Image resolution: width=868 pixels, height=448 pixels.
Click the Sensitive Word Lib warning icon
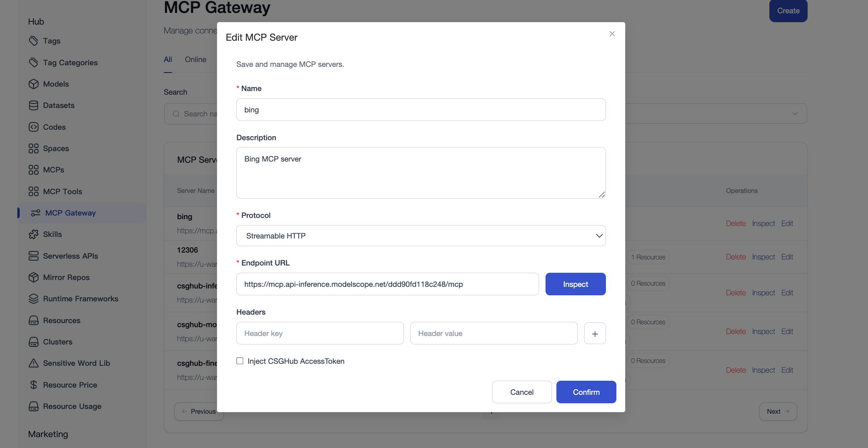pos(33,363)
